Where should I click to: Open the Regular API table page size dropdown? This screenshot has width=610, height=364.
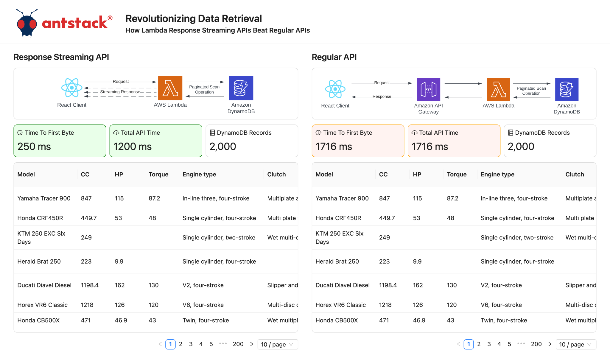click(576, 344)
